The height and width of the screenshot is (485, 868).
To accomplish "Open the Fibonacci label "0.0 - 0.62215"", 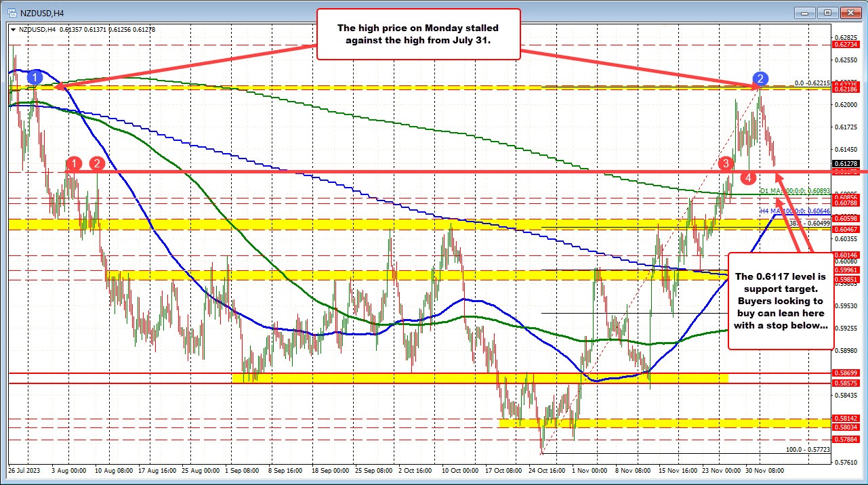I will click(812, 83).
